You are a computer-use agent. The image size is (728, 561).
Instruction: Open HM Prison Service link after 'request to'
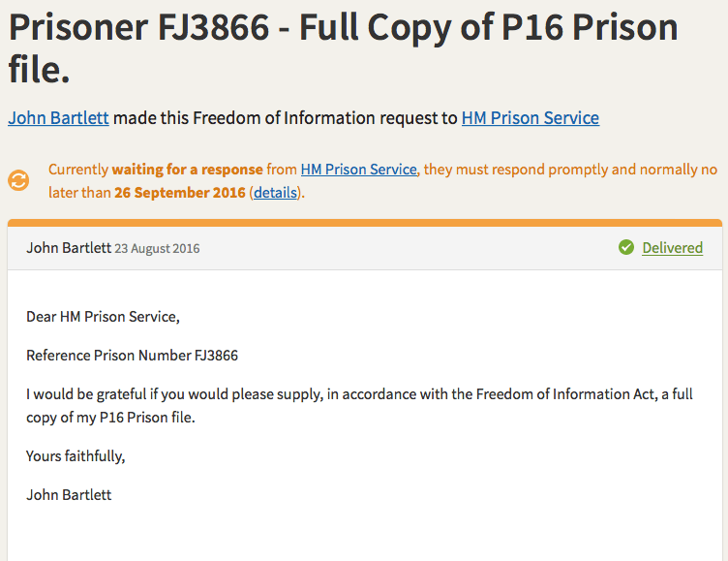530,118
